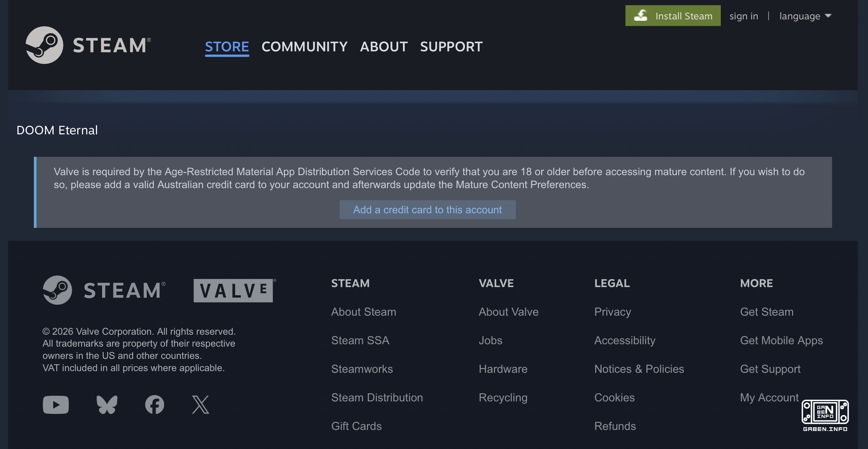Viewport: 868px width, 449px height.
Task: Click the LEGAL footer column heading
Action: point(612,283)
